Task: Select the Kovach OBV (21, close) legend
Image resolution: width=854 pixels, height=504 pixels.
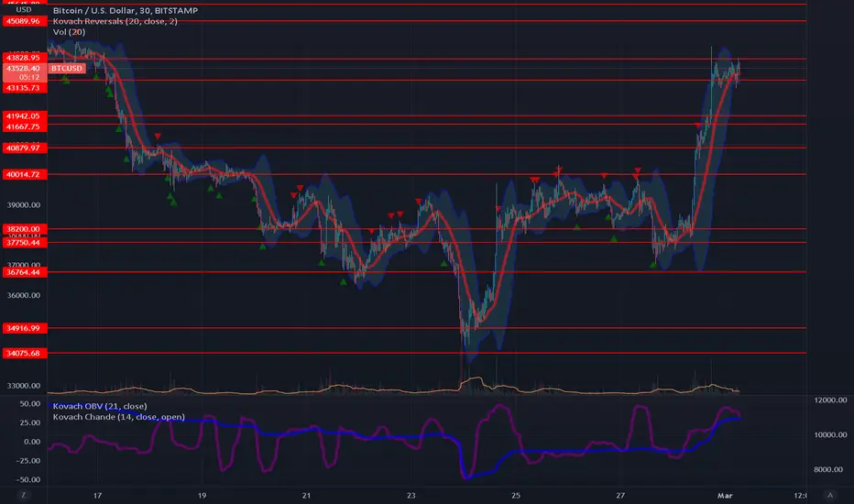Action: (100, 406)
